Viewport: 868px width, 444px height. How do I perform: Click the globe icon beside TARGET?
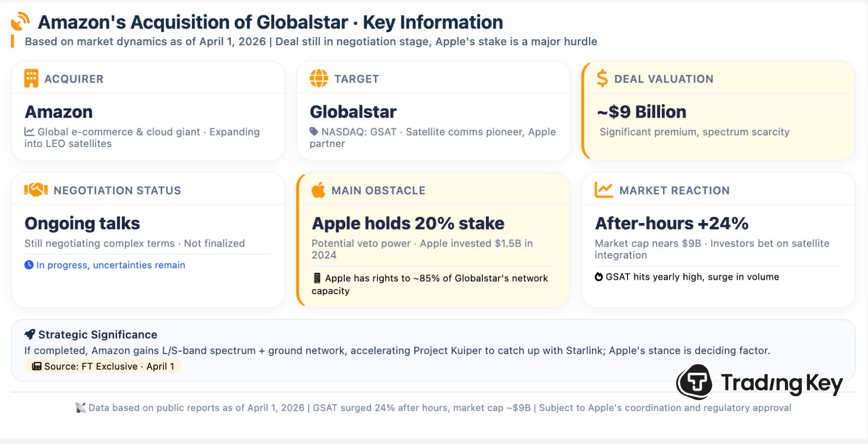tap(319, 78)
